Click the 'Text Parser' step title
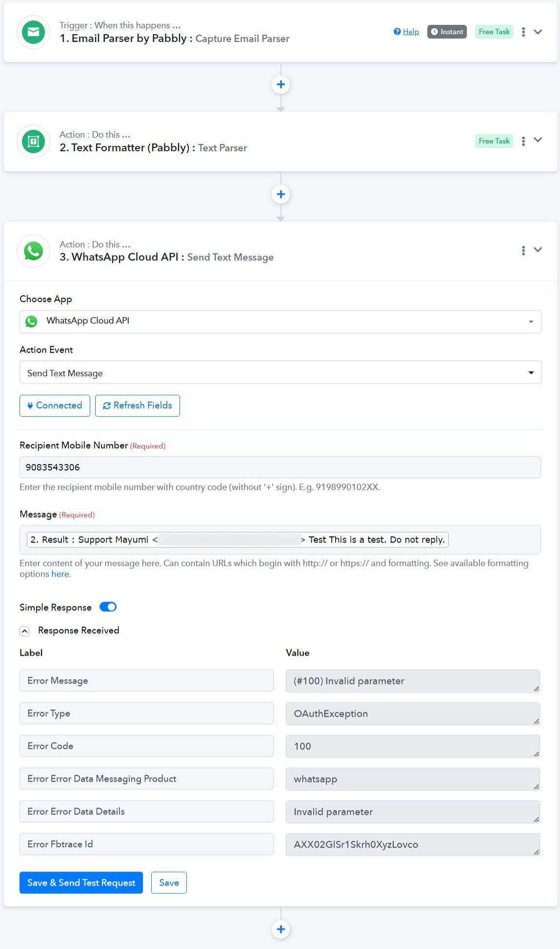Viewport: 560px width, 949px height. [x=222, y=148]
